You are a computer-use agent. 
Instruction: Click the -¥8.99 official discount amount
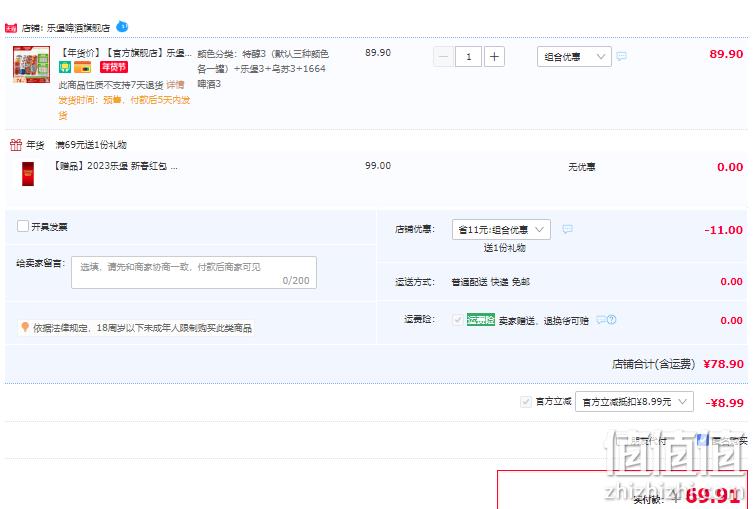point(724,403)
